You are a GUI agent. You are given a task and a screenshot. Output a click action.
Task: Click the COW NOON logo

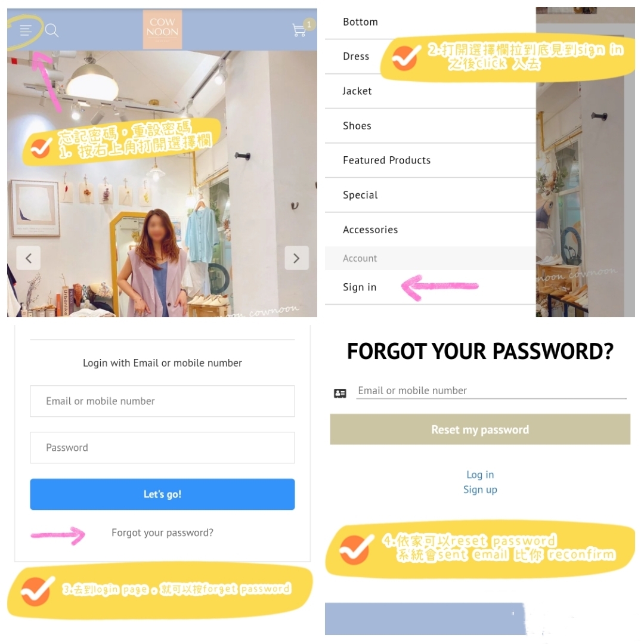tap(162, 30)
